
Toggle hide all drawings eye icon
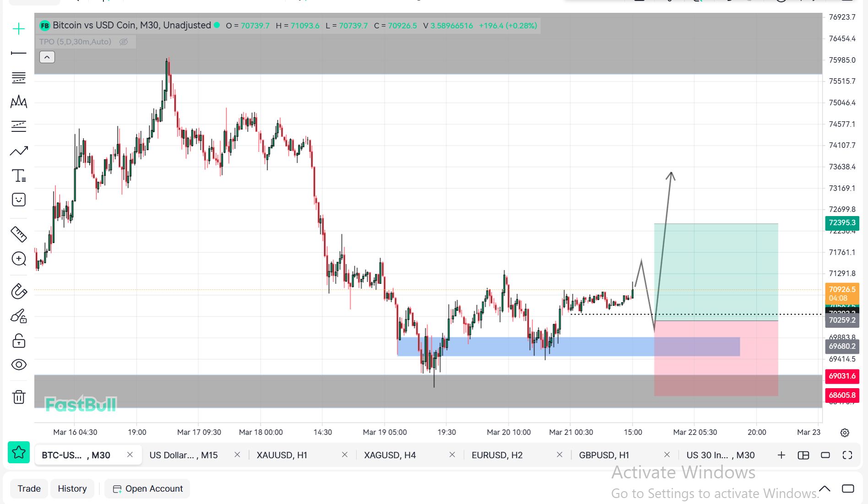pos(19,365)
